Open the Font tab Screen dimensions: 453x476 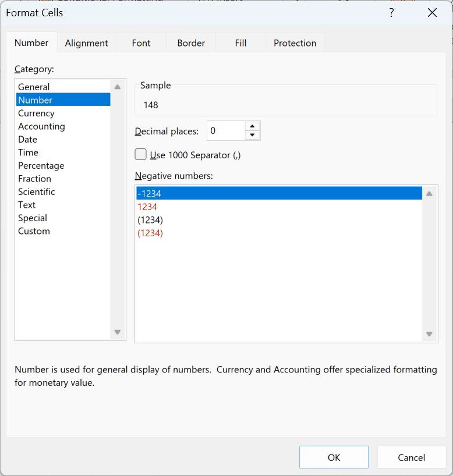click(x=141, y=43)
